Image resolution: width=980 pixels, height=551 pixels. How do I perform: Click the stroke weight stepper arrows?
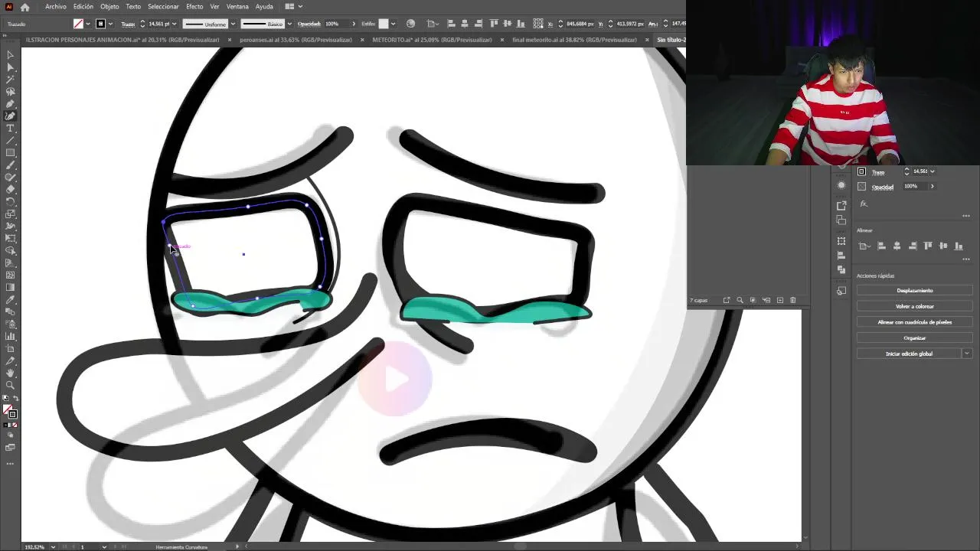(x=142, y=24)
